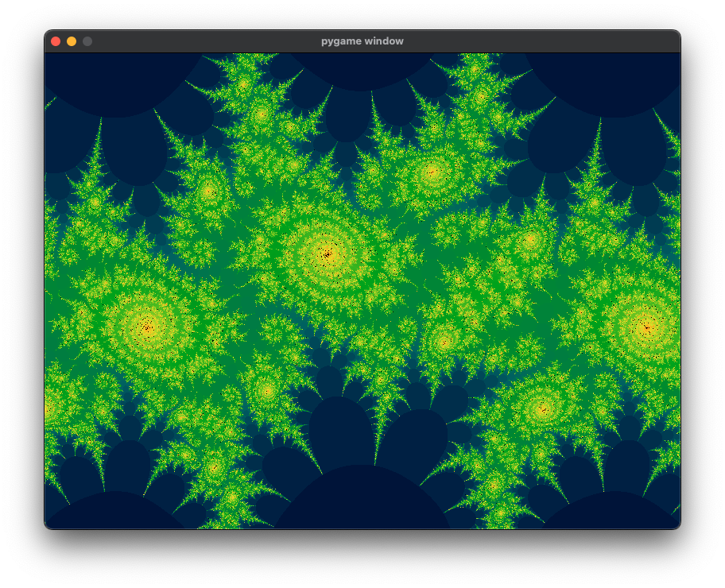Close the pygame window
This screenshot has height=588, width=725.
tap(55, 41)
